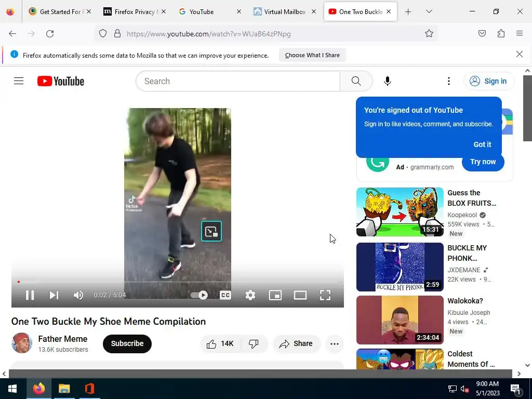
Task: Open player settings gear
Action: click(250, 295)
